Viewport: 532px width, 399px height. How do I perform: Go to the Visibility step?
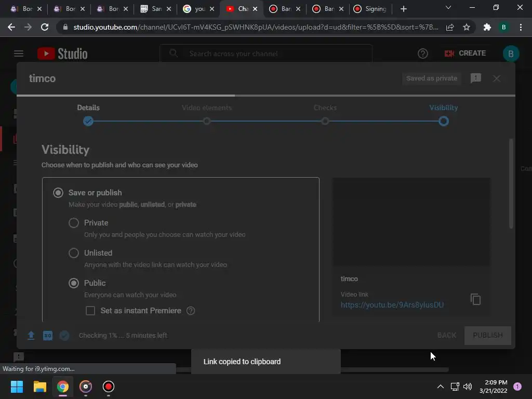pos(444,115)
